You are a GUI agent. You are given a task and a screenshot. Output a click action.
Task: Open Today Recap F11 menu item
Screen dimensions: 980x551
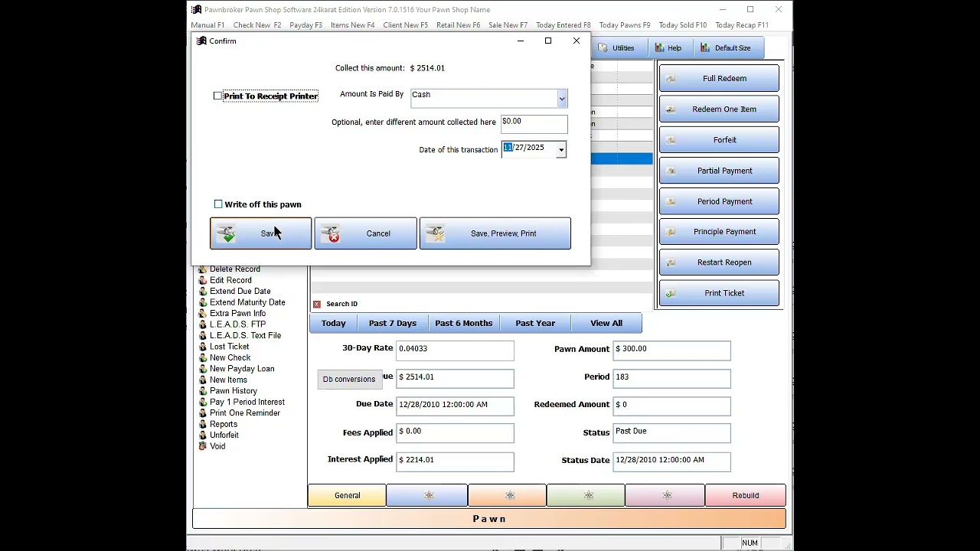point(742,25)
